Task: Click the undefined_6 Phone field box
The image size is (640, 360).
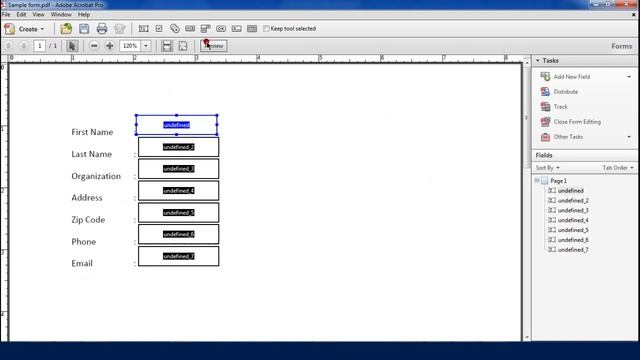Action: tap(178, 234)
